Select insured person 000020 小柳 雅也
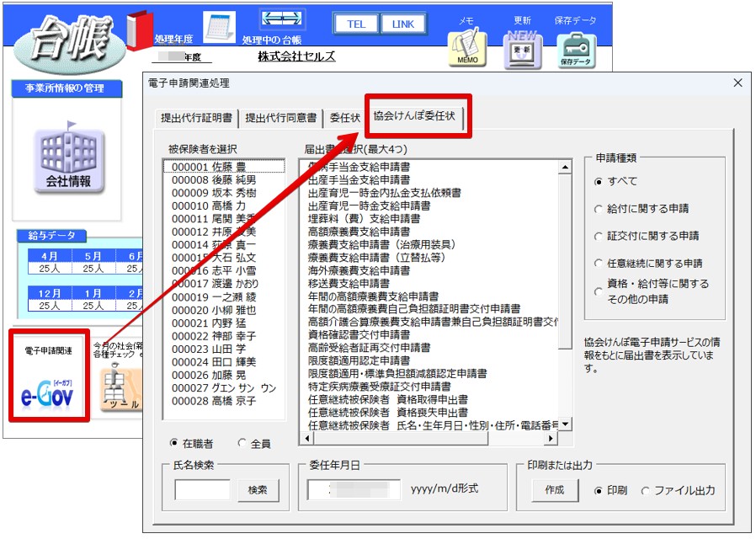756x539 pixels. pos(224,310)
